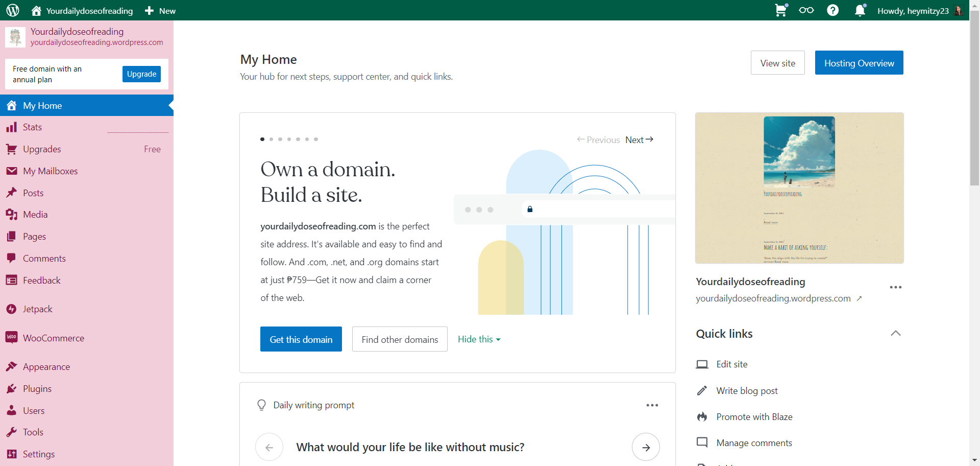
Task: Click the site icon beside Yourdailydoseofreading in sidebar
Action: click(x=15, y=37)
